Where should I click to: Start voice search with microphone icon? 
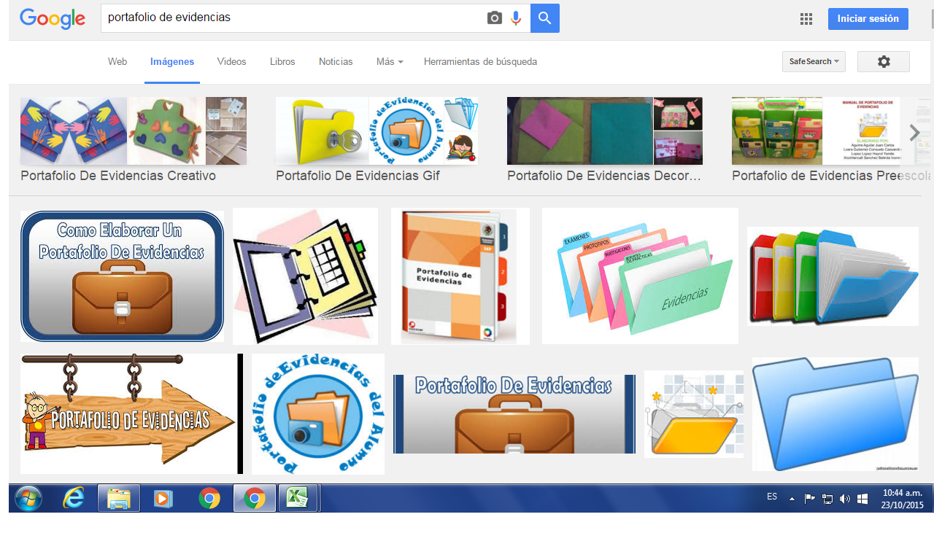coord(517,18)
